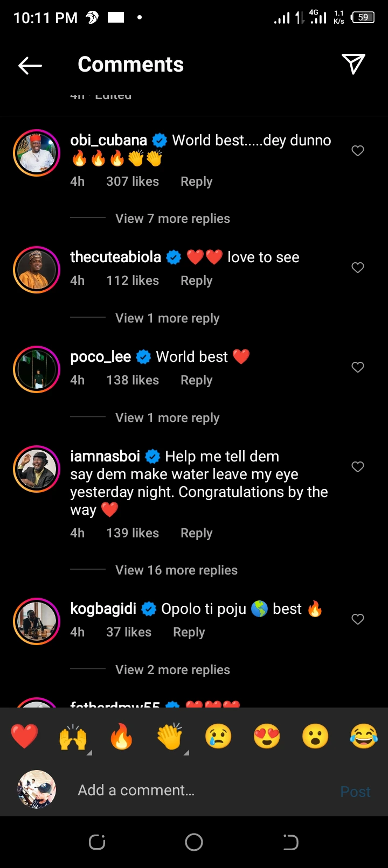Like thecuteabiola's comment with heart
This screenshot has height=868, width=388.
coord(358,268)
